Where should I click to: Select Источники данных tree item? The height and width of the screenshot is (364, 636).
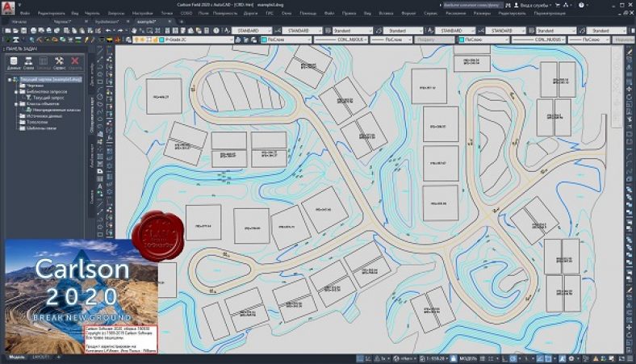tap(44, 116)
